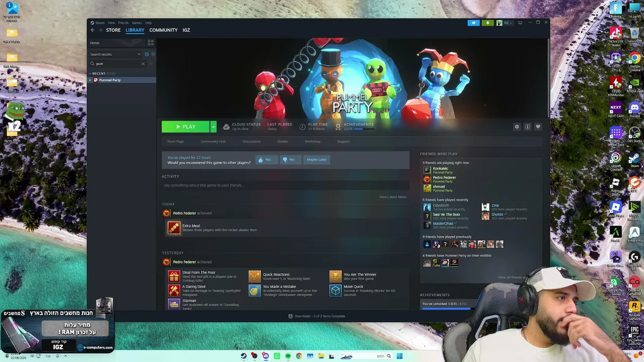Open the Community Hub link
Image resolution: width=644 pixels, height=362 pixels.
[213, 141]
